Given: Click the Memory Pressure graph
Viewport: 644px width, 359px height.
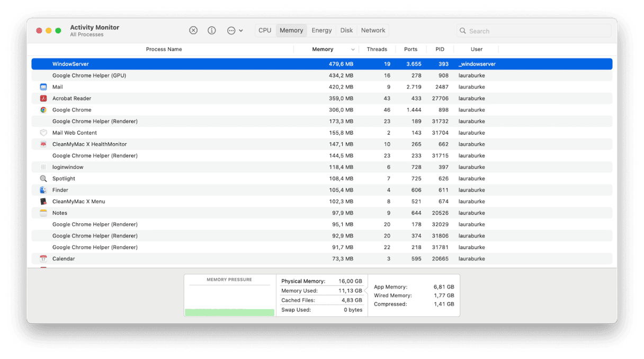Looking at the screenshot, I should [229, 297].
